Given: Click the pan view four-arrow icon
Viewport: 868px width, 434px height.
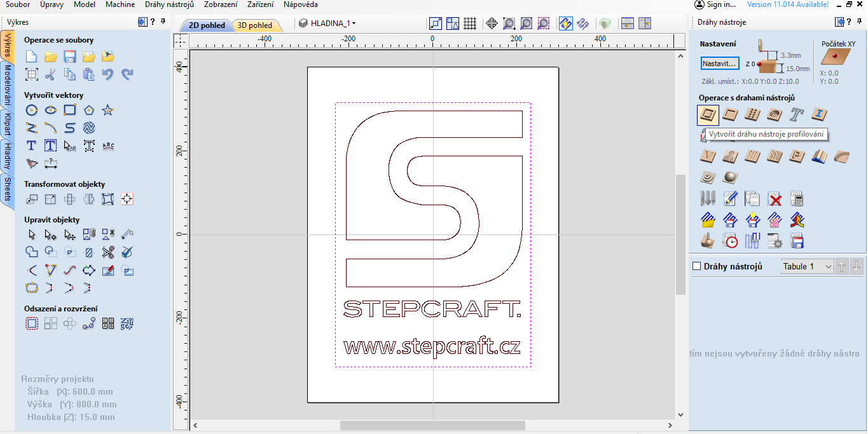Looking at the screenshot, I should coord(492,24).
